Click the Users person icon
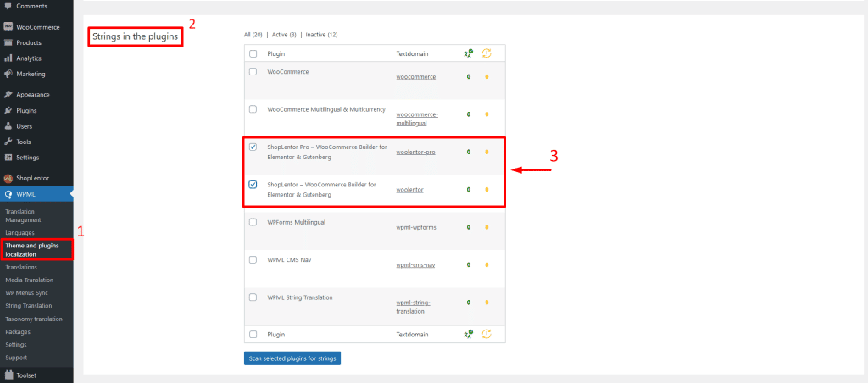Viewport: 868px width, 383px height. (8, 125)
